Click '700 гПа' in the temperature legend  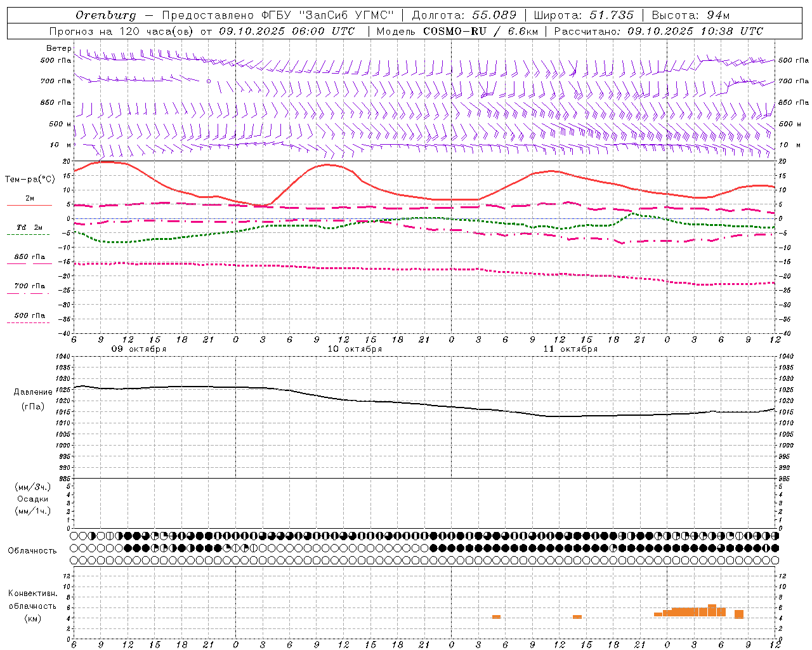[x=30, y=286]
